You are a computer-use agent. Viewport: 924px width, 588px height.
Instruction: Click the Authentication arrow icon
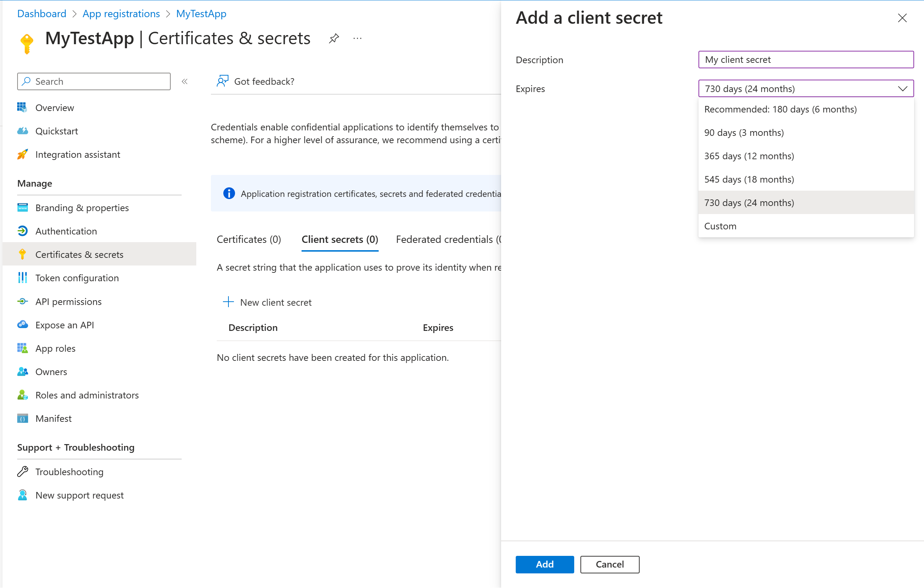point(22,231)
